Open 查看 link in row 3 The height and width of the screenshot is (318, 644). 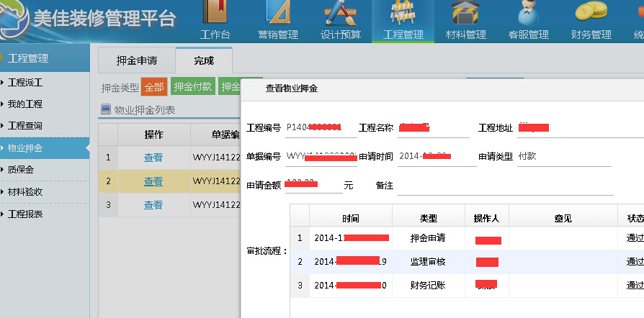click(x=153, y=205)
